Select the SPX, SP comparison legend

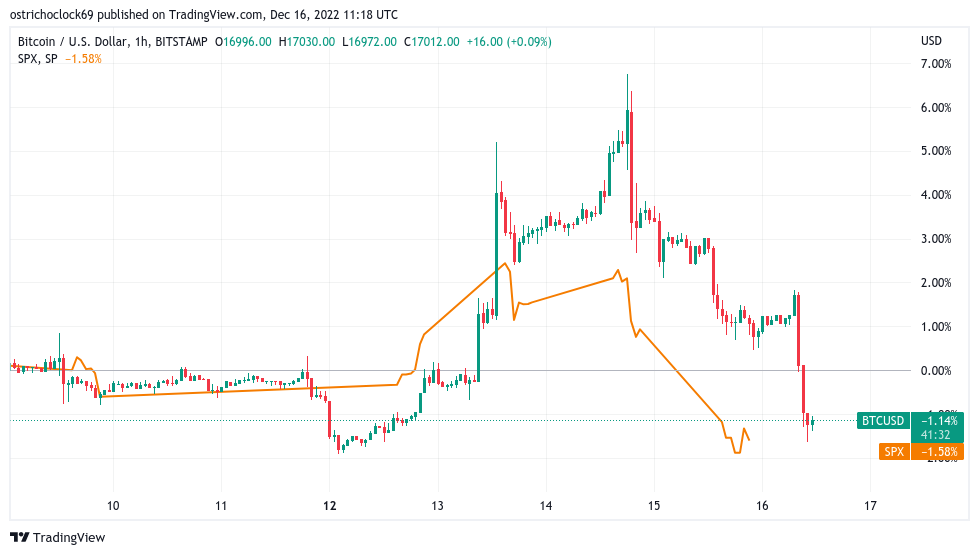point(37,58)
